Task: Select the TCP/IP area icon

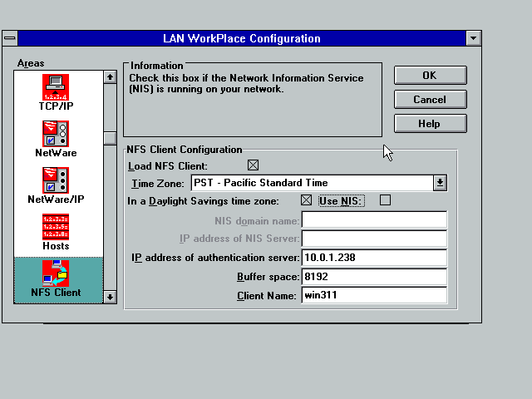Action: coord(56,87)
